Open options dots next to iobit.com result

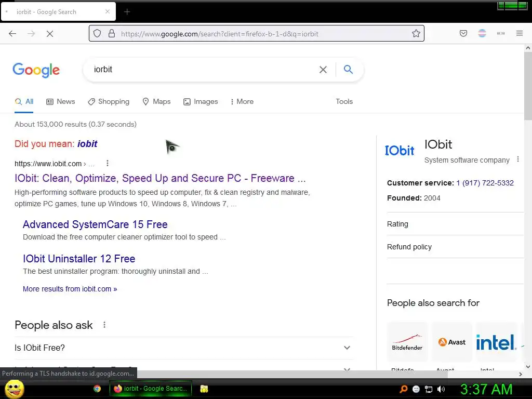[108, 163]
